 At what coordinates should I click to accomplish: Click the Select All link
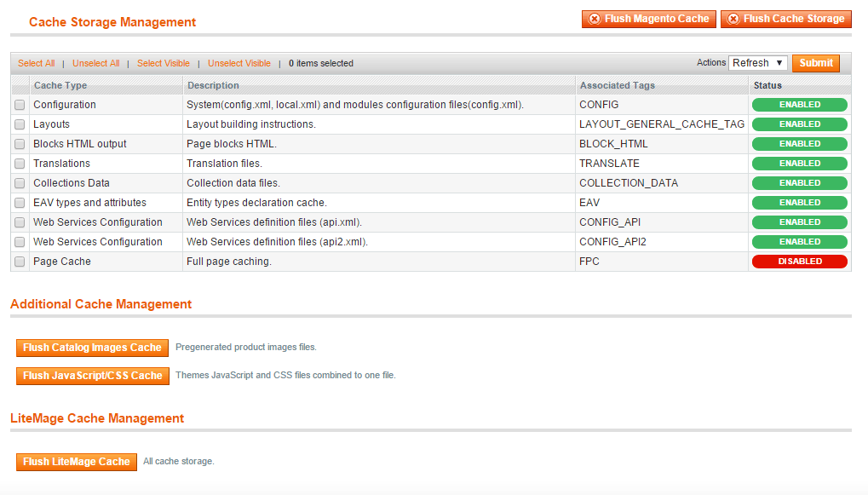(x=36, y=63)
